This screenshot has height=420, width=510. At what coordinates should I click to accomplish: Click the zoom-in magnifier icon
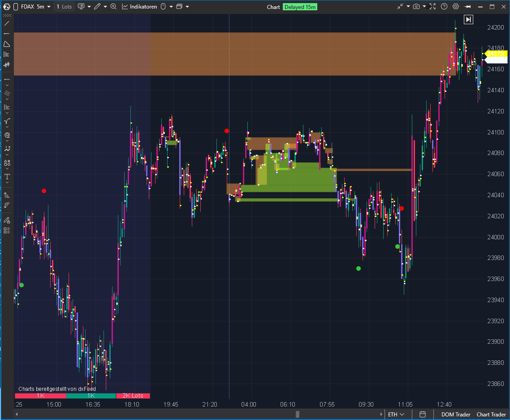pyautogui.click(x=113, y=7)
